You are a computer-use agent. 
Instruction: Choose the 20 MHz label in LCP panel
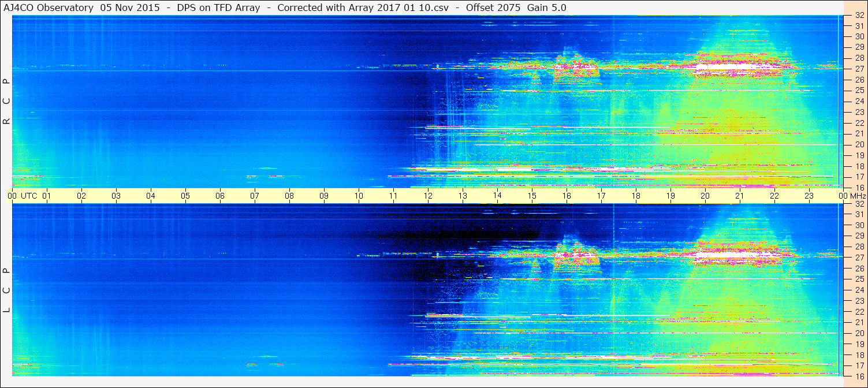(x=859, y=333)
